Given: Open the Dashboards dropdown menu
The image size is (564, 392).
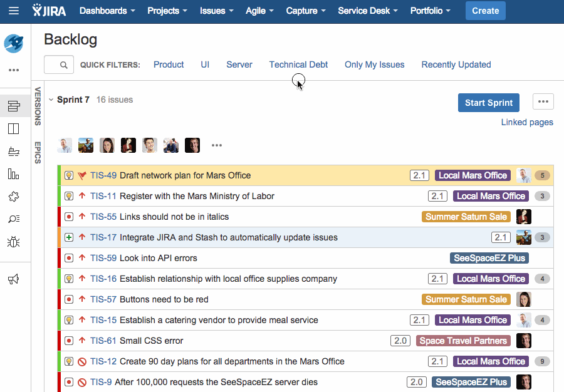Looking at the screenshot, I should pos(107,11).
